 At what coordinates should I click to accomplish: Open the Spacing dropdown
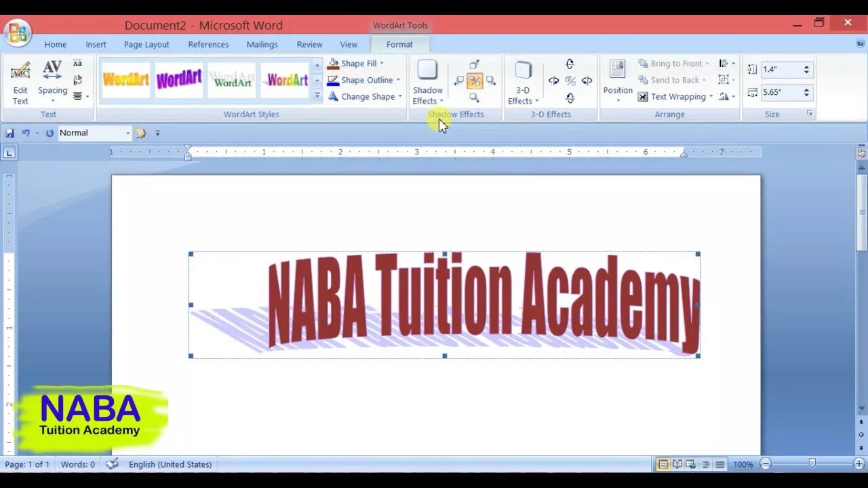coord(52,83)
